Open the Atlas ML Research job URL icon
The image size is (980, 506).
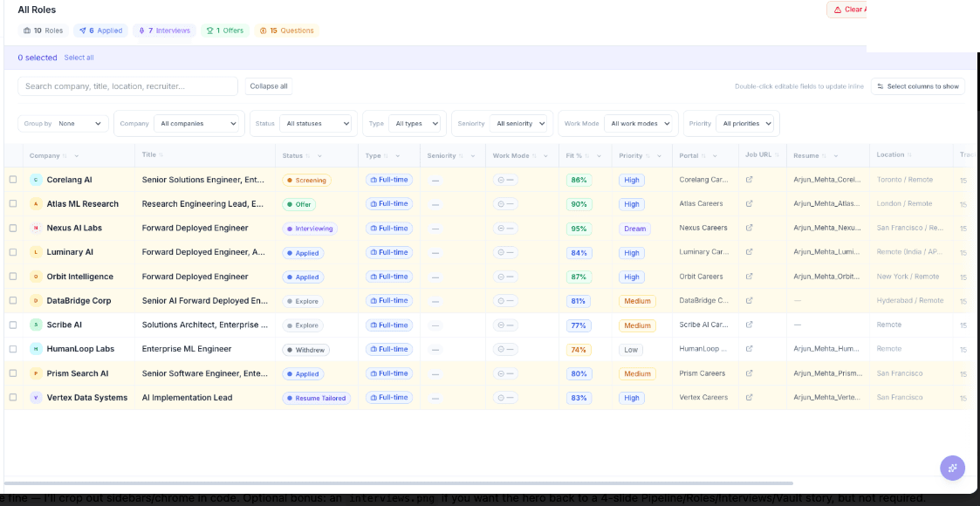pos(750,203)
